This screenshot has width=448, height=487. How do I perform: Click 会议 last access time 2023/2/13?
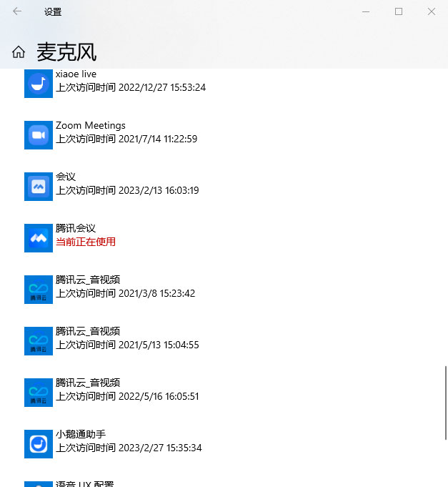click(x=127, y=190)
